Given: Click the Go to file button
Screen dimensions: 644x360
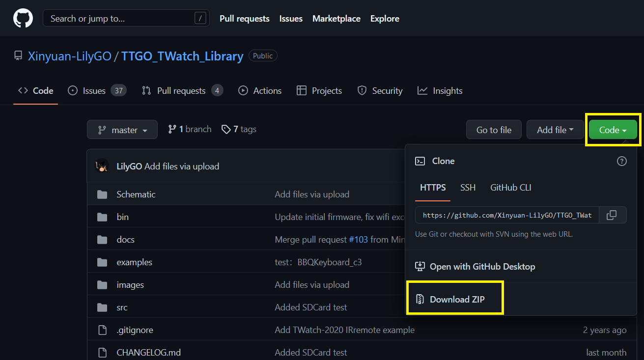Looking at the screenshot, I should (x=494, y=130).
